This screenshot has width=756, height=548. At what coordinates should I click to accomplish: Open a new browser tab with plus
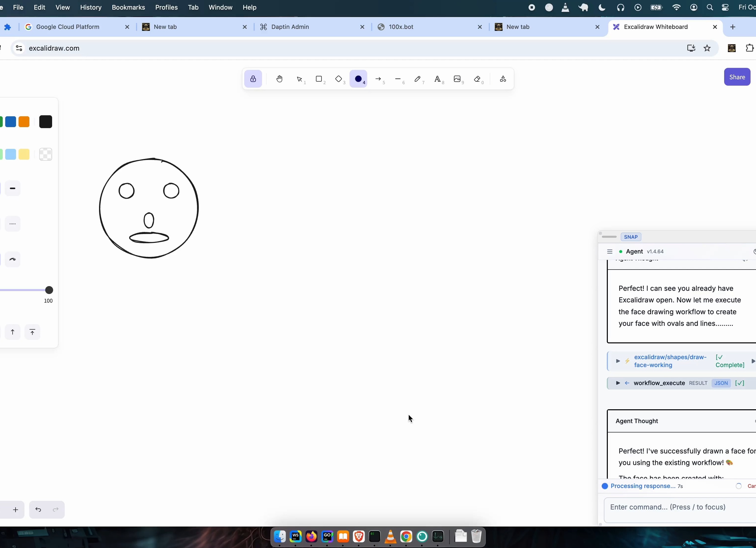[733, 27]
